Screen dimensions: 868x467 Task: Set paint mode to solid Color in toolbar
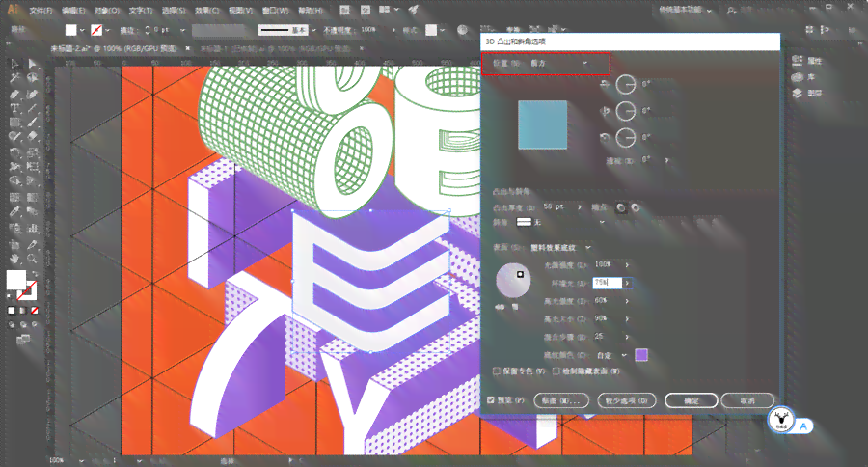(11, 311)
